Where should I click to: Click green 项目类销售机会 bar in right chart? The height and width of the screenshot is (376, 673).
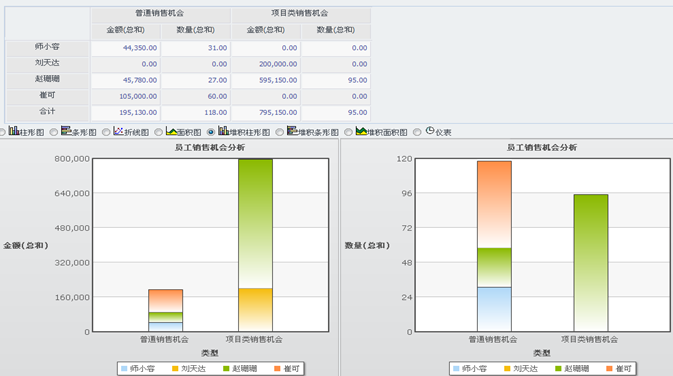(591, 263)
